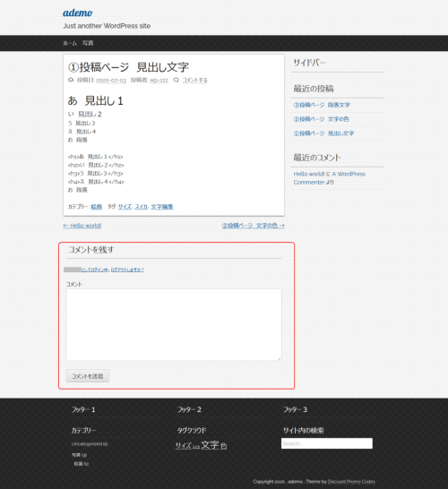Click the コメントする link

(x=194, y=80)
